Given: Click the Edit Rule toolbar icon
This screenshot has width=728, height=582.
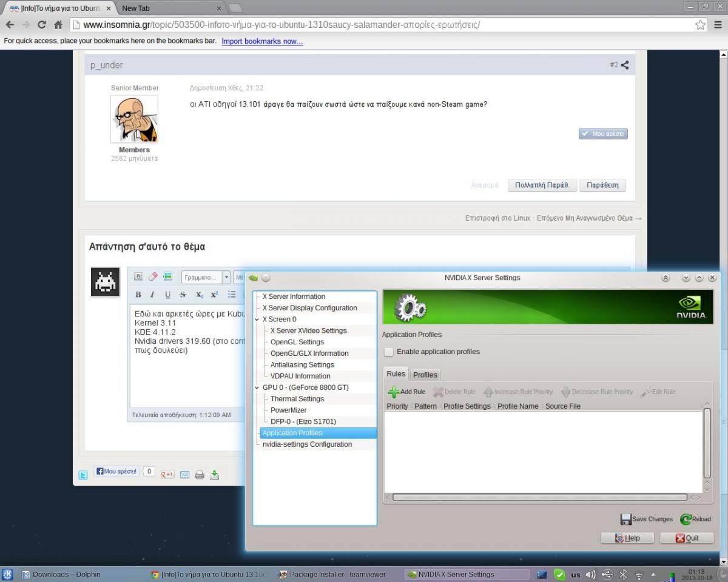Looking at the screenshot, I should pos(645,392).
